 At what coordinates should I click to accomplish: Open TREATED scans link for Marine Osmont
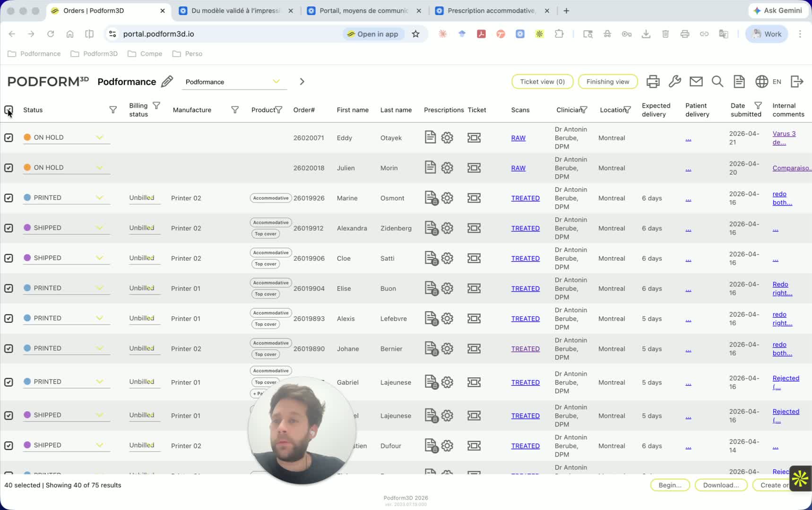coord(525,198)
